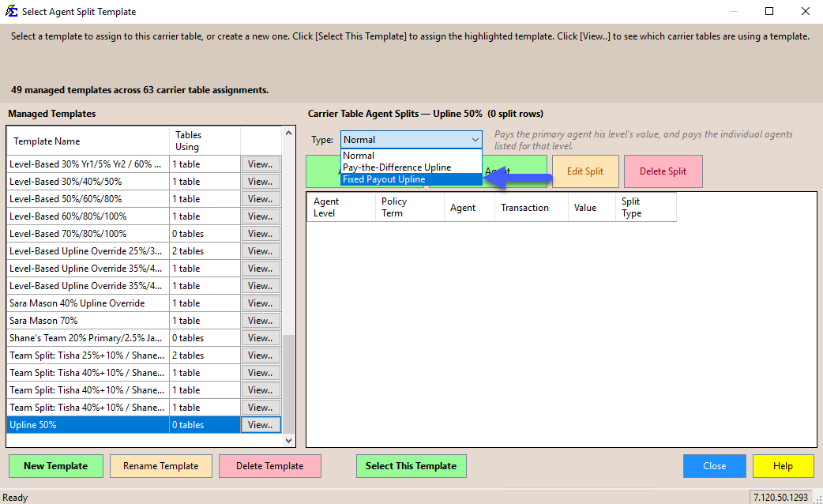The height and width of the screenshot is (504, 823).
Task: Click the version number 7.120.50.1293
Action: click(x=780, y=497)
